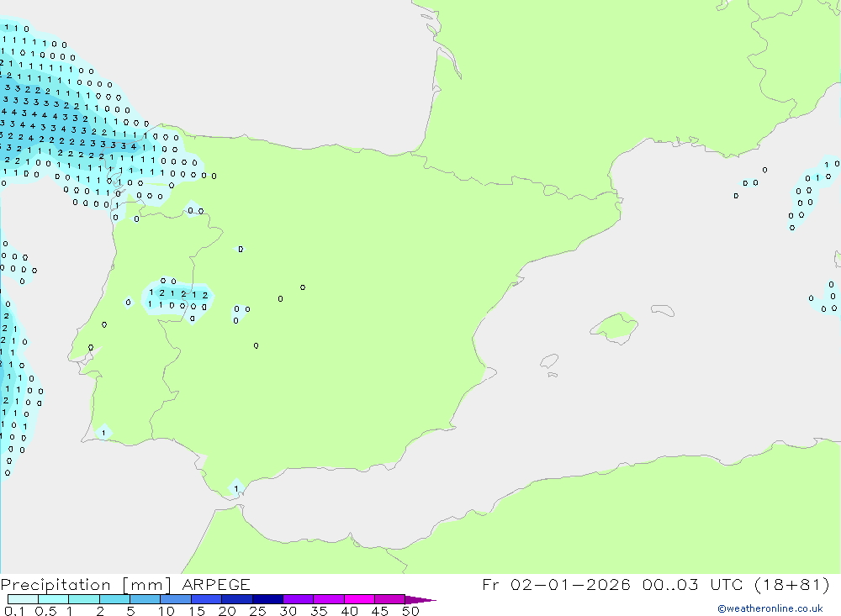Image resolution: width=841 pixels, height=616 pixels.
Task: Click the island of Menorca on the map
Action: [x=663, y=311]
